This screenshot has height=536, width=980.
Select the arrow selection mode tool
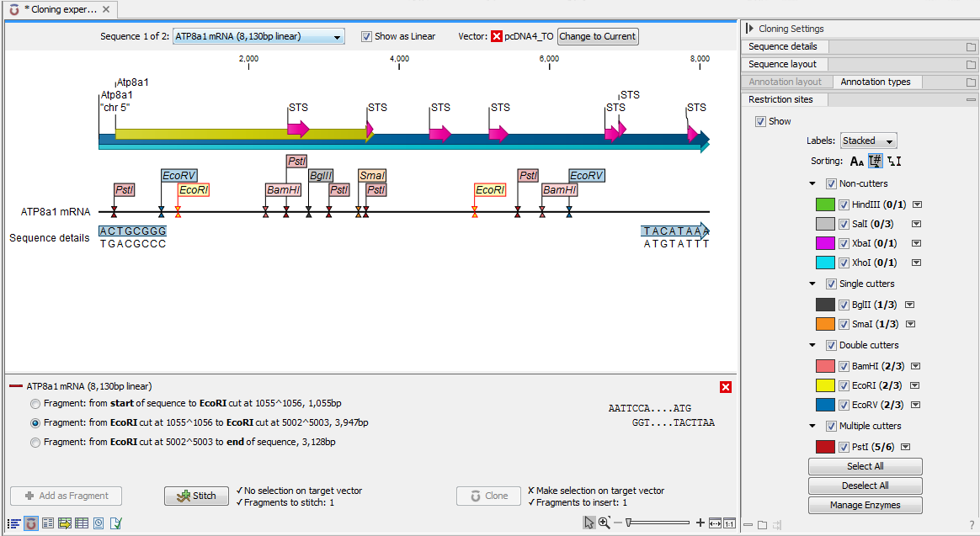[x=589, y=523]
